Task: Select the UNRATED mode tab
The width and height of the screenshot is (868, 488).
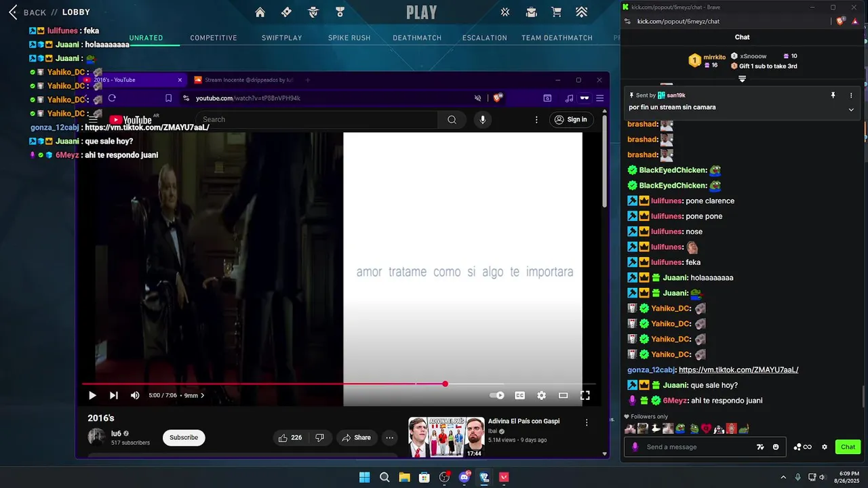Action: [x=146, y=38]
